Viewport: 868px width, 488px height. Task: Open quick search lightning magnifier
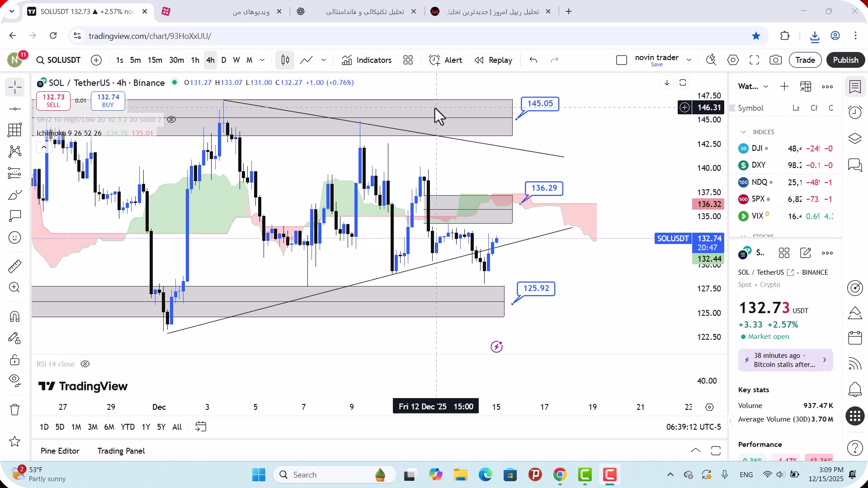pyautogui.click(x=711, y=60)
